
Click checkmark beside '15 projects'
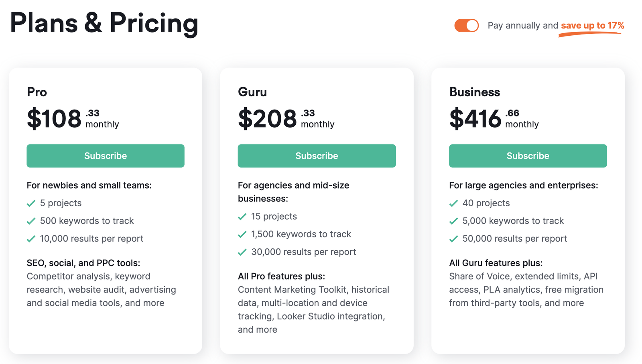point(242,217)
